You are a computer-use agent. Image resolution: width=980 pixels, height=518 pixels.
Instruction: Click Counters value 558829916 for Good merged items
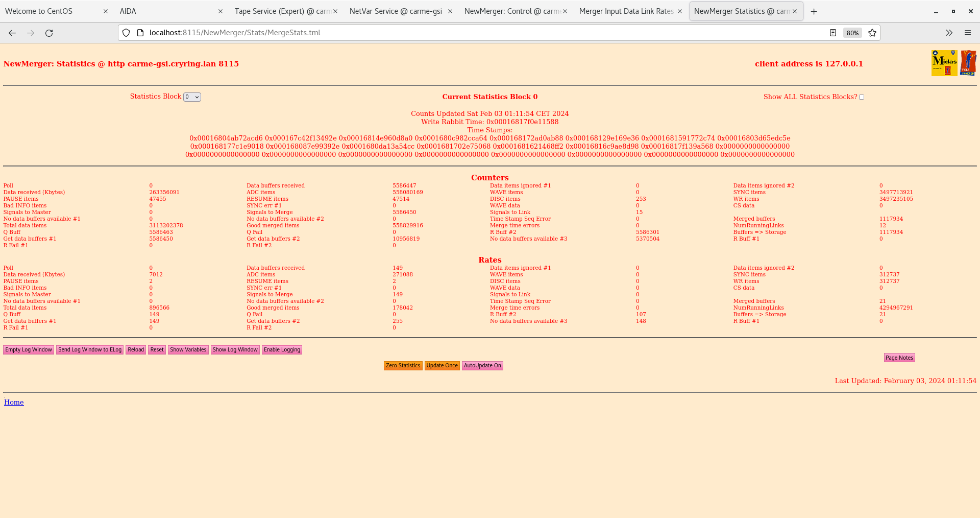(408, 226)
